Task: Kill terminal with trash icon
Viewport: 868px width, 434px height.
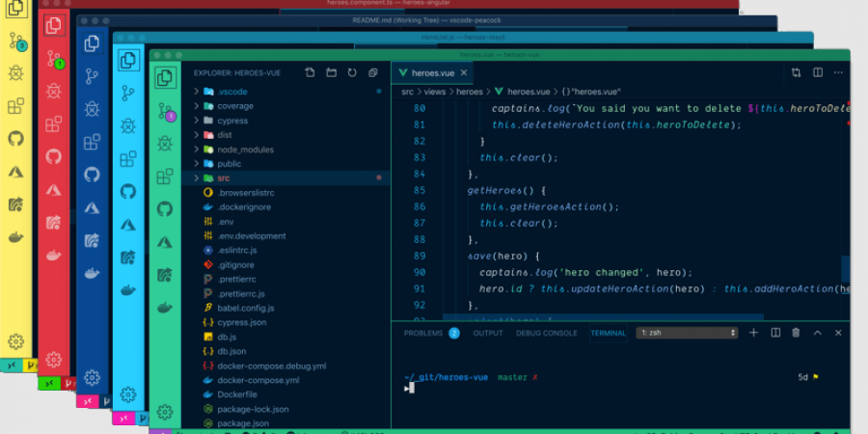Action: 796,333
